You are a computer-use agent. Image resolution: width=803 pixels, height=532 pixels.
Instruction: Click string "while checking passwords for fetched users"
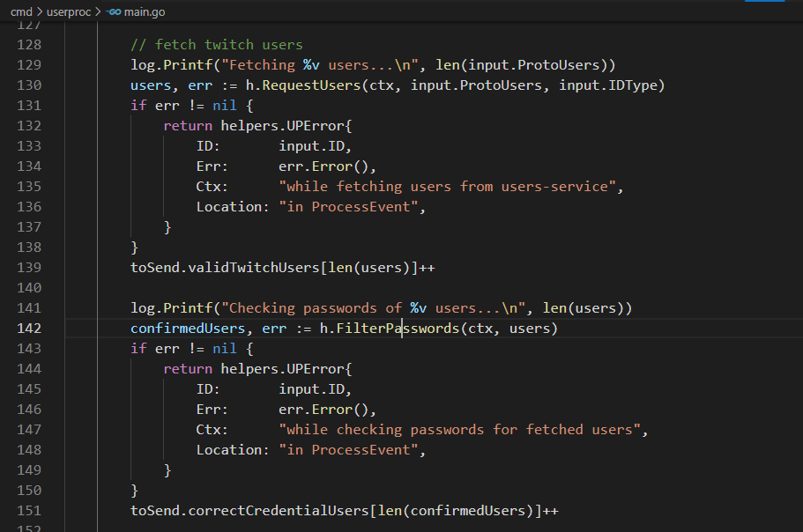click(459, 430)
